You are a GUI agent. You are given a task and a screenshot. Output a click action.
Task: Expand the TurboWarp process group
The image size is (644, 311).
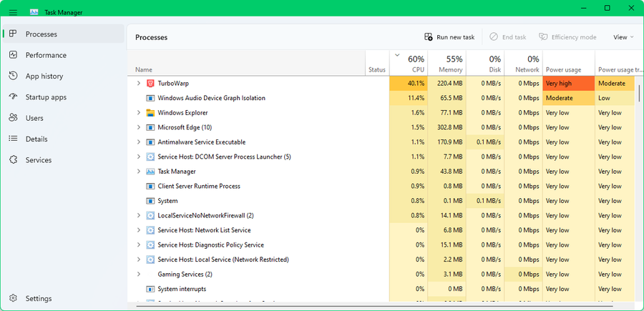pyautogui.click(x=139, y=84)
